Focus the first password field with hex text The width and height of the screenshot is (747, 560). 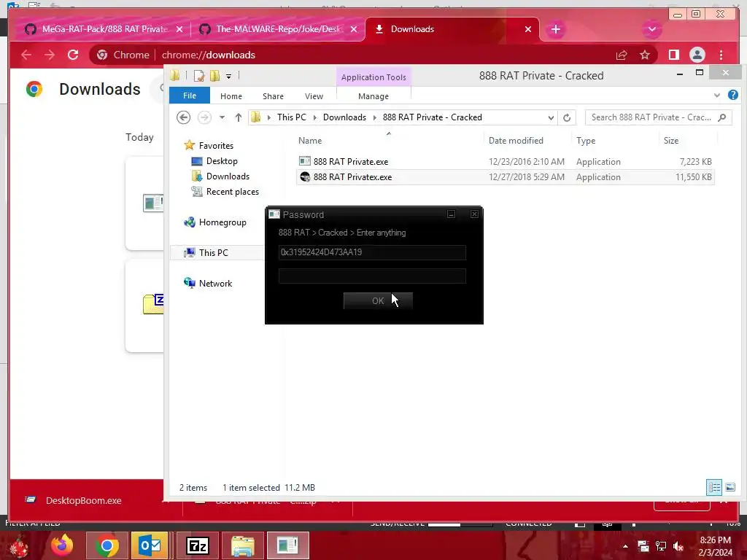click(x=372, y=252)
